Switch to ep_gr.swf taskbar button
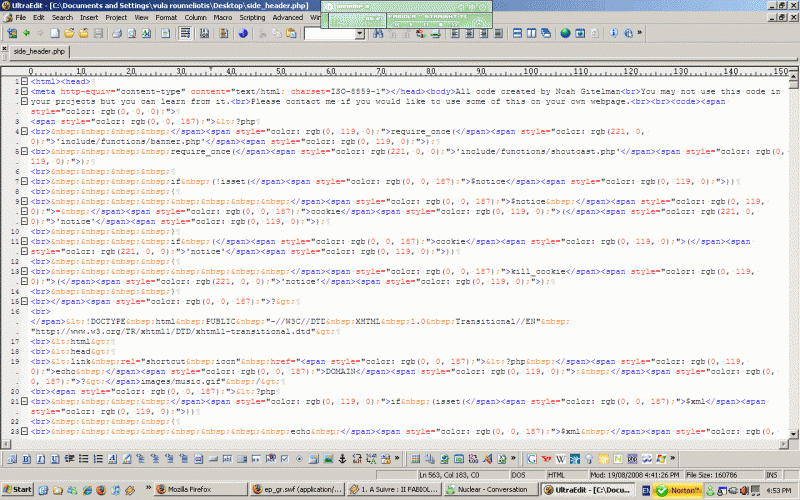Viewport: 800px width, 500px height. [x=297, y=489]
